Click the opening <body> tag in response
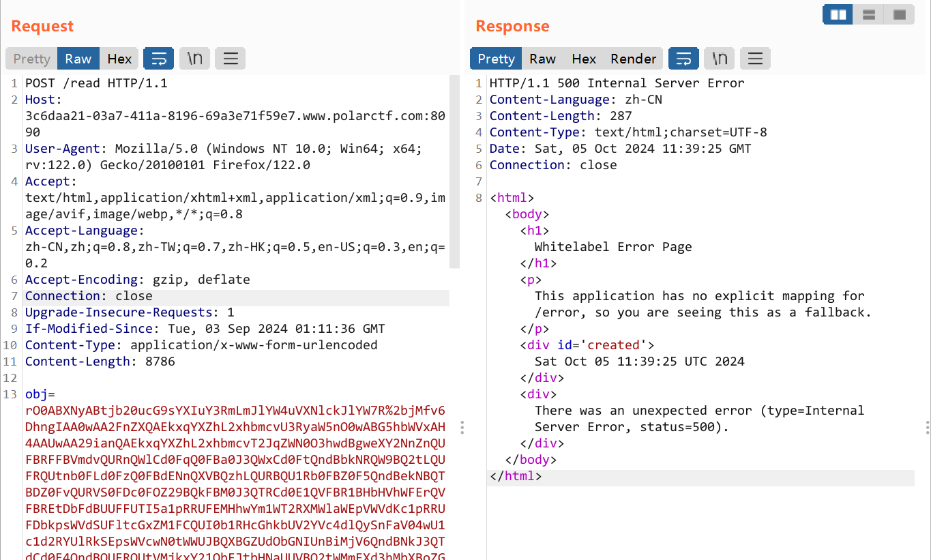The width and height of the screenshot is (931, 560). 527,214
